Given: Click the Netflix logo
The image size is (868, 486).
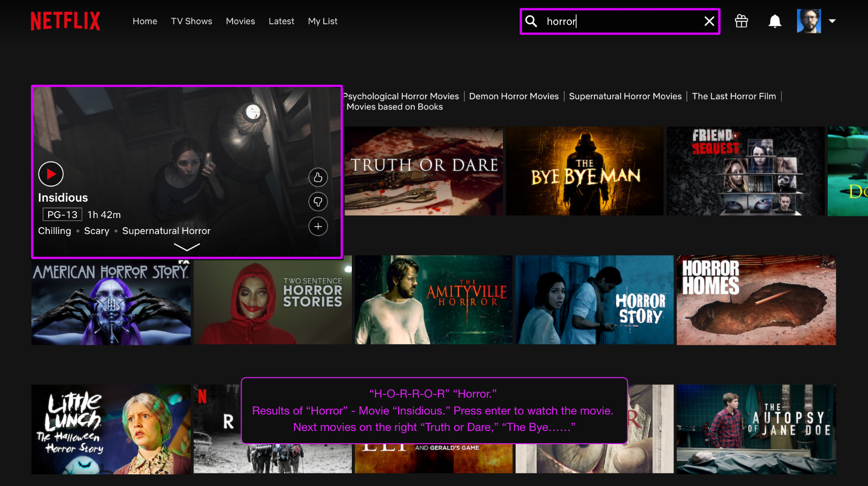Looking at the screenshot, I should (65, 21).
